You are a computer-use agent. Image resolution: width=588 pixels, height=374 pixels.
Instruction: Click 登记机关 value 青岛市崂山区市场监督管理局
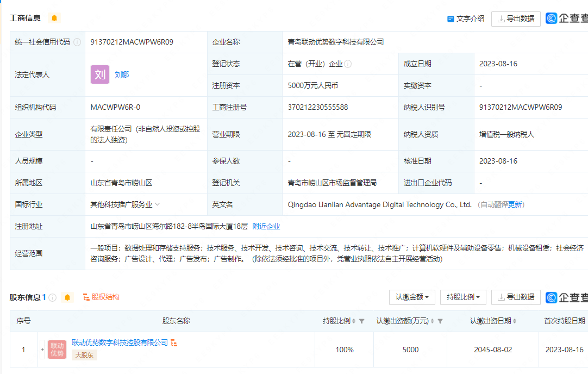click(x=332, y=183)
